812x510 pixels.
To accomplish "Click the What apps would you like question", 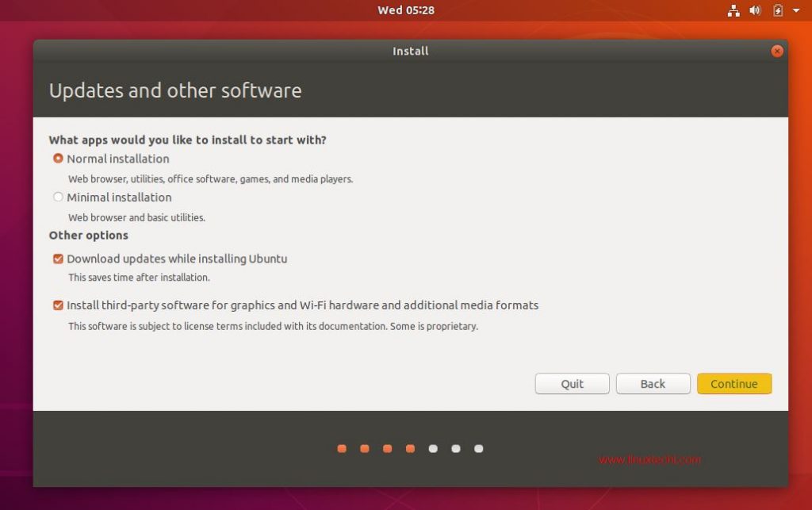I will click(x=187, y=140).
